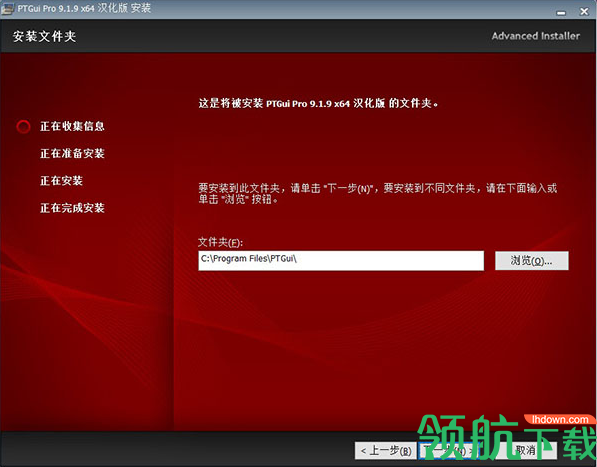Select the 正在收集信息 step text
The height and width of the screenshot is (467, 597).
point(72,126)
